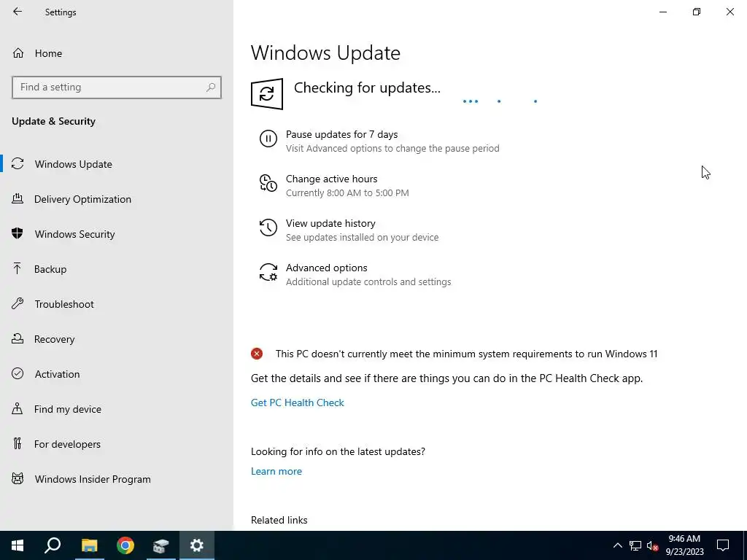Viewport: 747px width, 560px height.
Task: Open the Windows Start menu
Action: click(x=18, y=545)
